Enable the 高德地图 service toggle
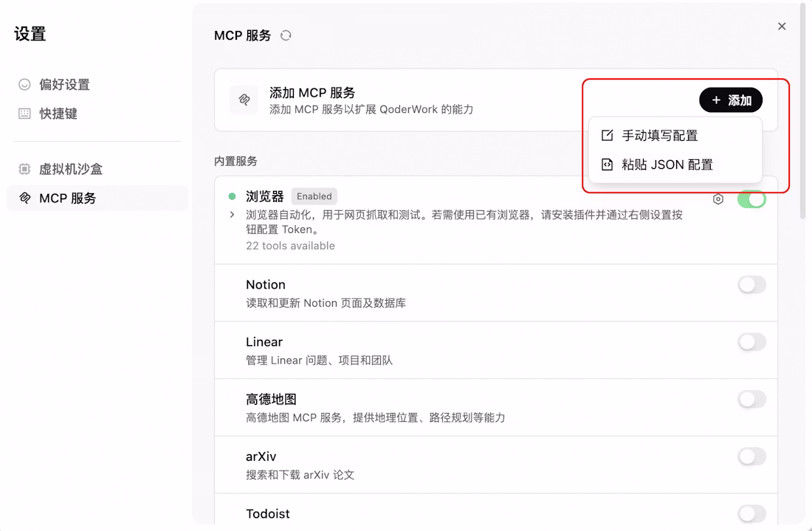The image size is (812, 531). 751,400
